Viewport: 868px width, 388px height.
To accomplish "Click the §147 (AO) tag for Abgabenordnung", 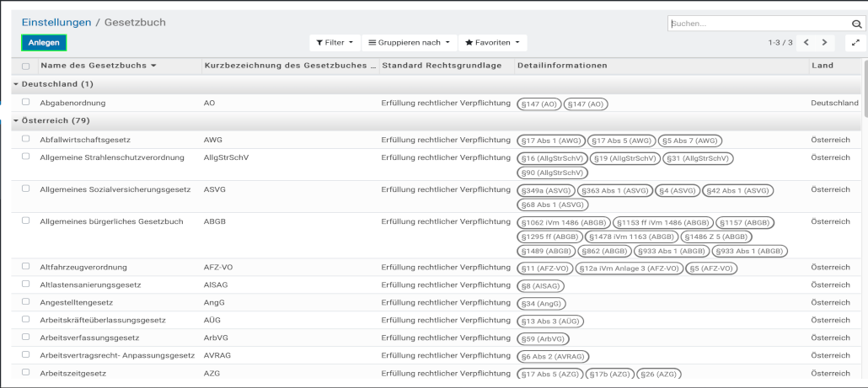I will pyautogui.click(x=538, y=104).
